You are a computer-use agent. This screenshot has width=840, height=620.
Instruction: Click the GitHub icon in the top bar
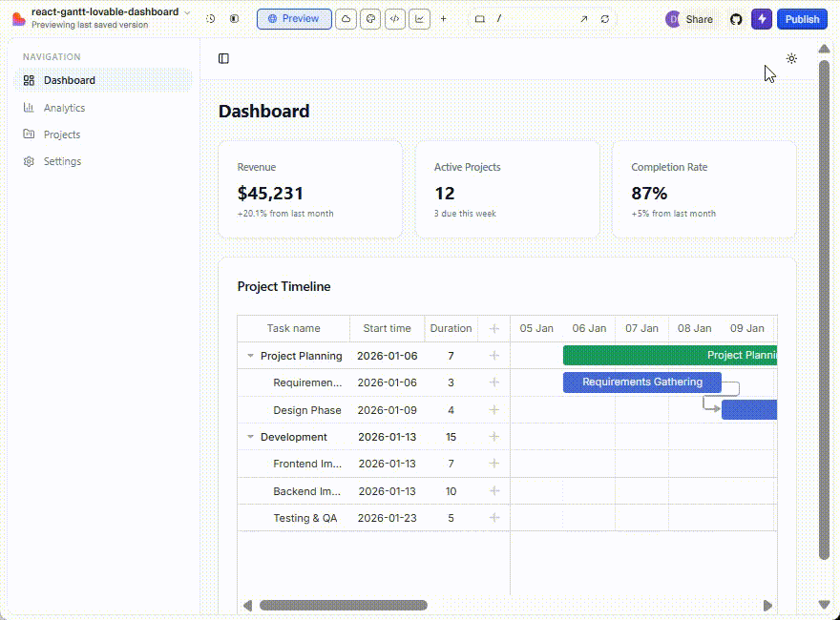(736, 19)
